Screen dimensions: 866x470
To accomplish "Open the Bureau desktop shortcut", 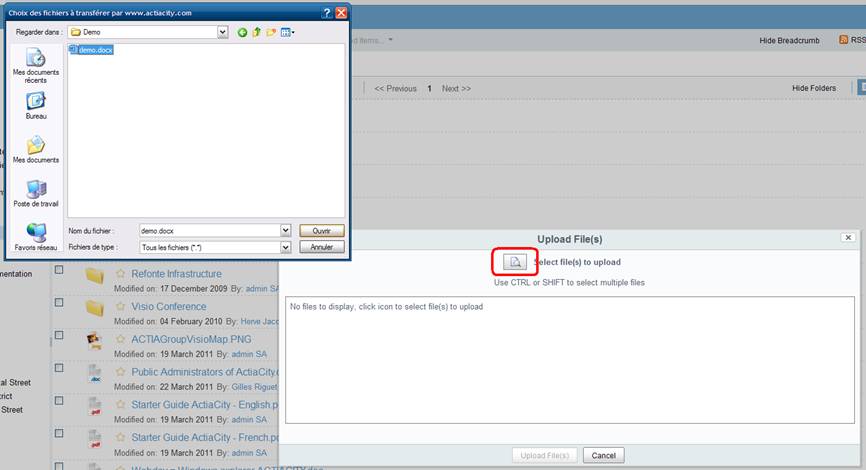I will click(x=36, y=105).
